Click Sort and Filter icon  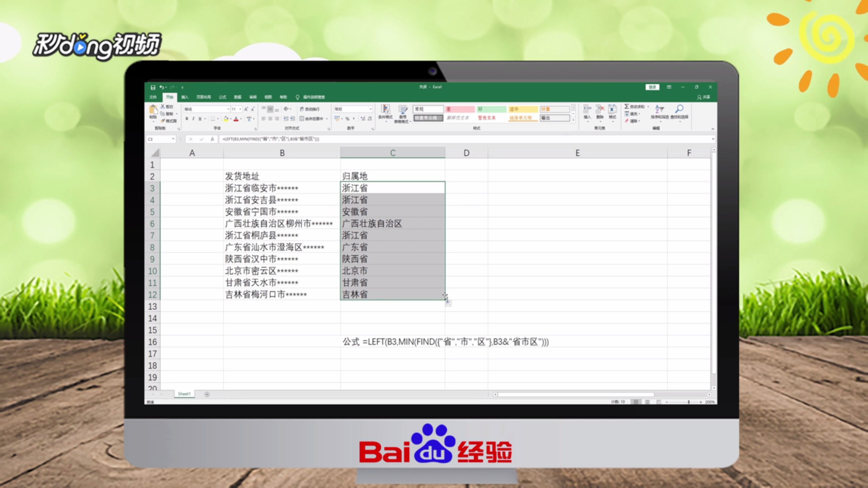click(x=659, y=109)
